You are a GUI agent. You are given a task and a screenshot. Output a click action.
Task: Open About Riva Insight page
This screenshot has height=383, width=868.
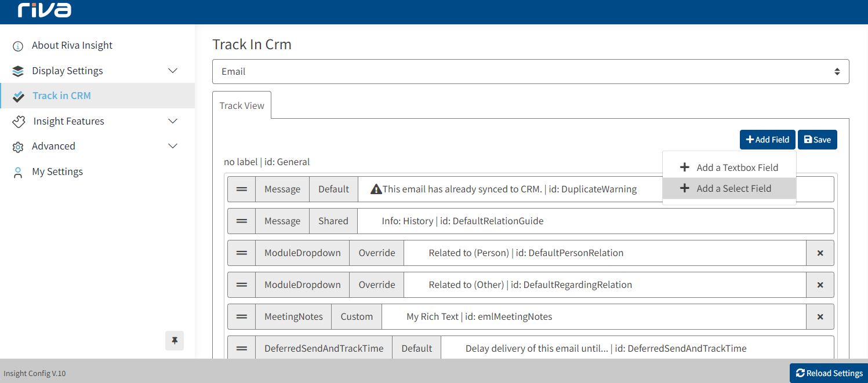72,45
